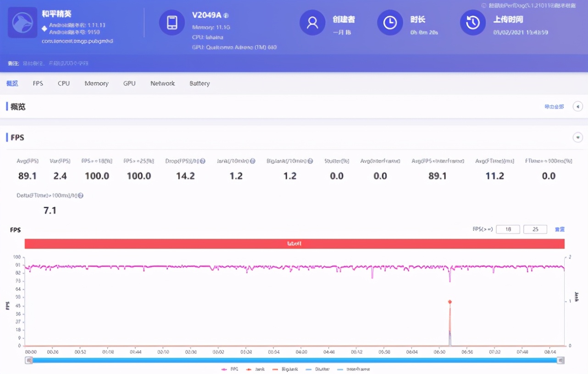
Task: Open the Stutter metric help icon
Action: (x=351, y=161)
